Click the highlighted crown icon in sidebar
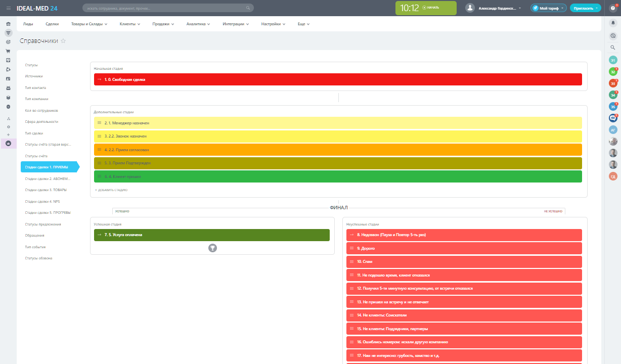621x364 pixels. 8,144
